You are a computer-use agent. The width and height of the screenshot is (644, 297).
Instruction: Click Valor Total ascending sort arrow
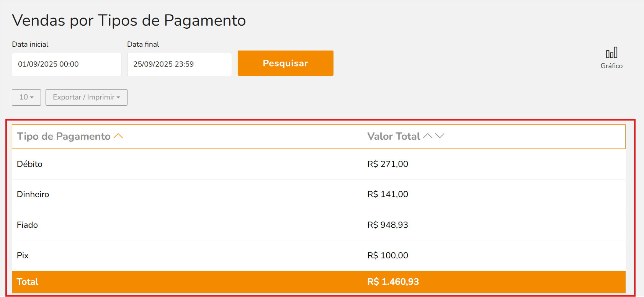coord(428,136)
